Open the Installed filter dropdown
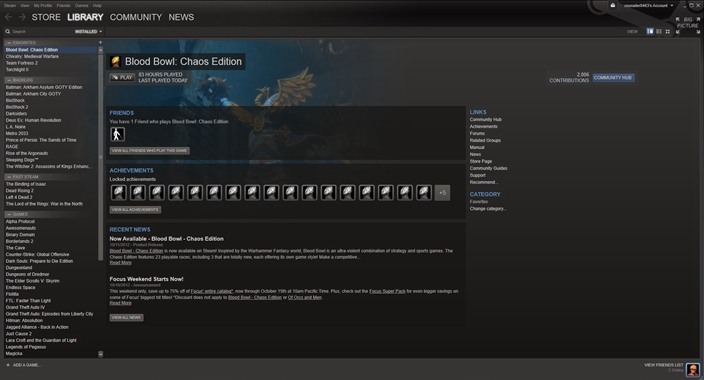Image resolution: width=704 pixels, height=380 pixels. point(88,31)
